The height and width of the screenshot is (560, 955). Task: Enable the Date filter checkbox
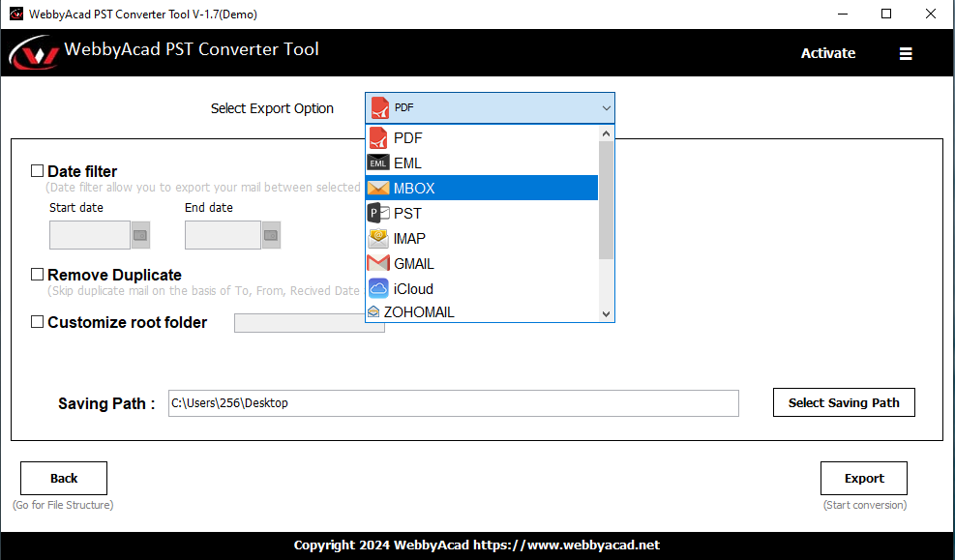coord(37,171)
